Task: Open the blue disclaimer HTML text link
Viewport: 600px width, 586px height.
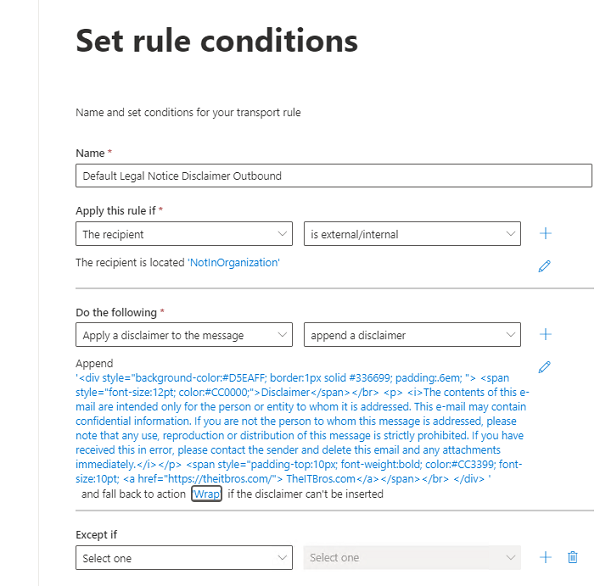Action: pyautogui.click(x=302, y=428)
